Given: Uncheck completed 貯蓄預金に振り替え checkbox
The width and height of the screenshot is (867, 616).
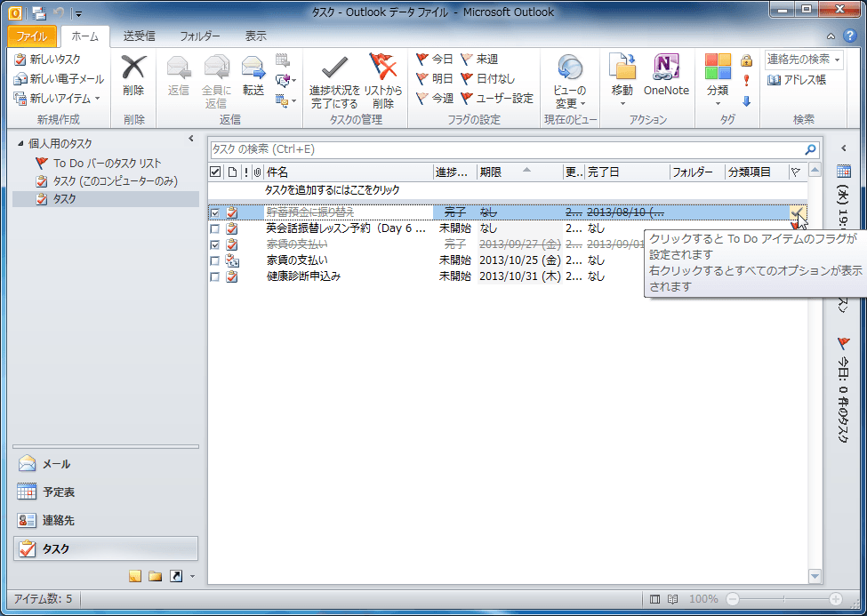Looking at the screenshot, I should click(x=215, y=212).
